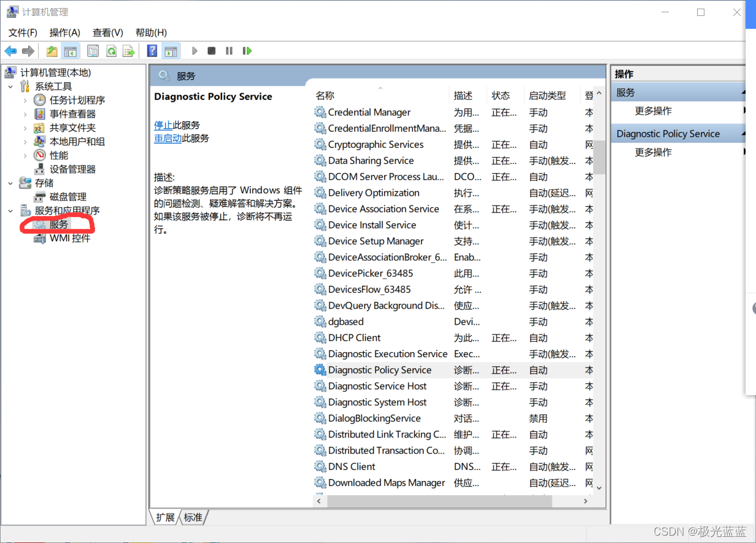
Task: Click the 停止 service link
Action: [163, 125]
